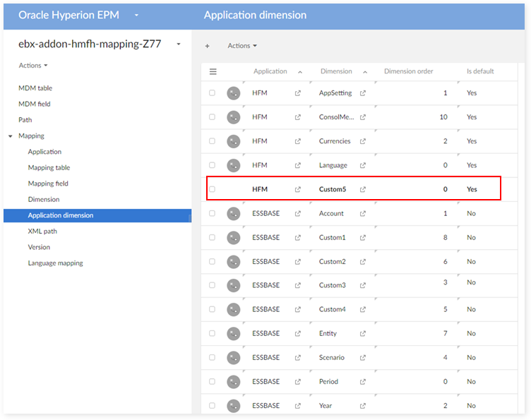This screenshot has width=531, height=420.
Task: Click the round record icon in Currencies row
Action: coord(233,141)
